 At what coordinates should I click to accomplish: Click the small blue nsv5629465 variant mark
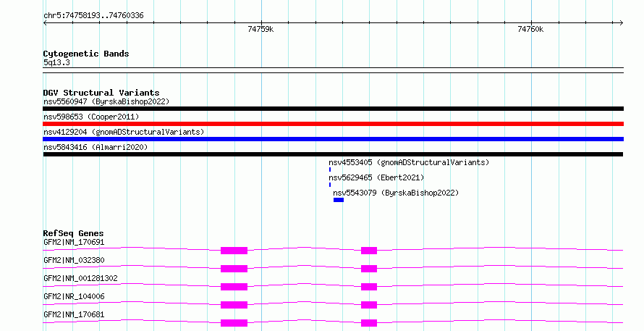(x=330, y=185)
